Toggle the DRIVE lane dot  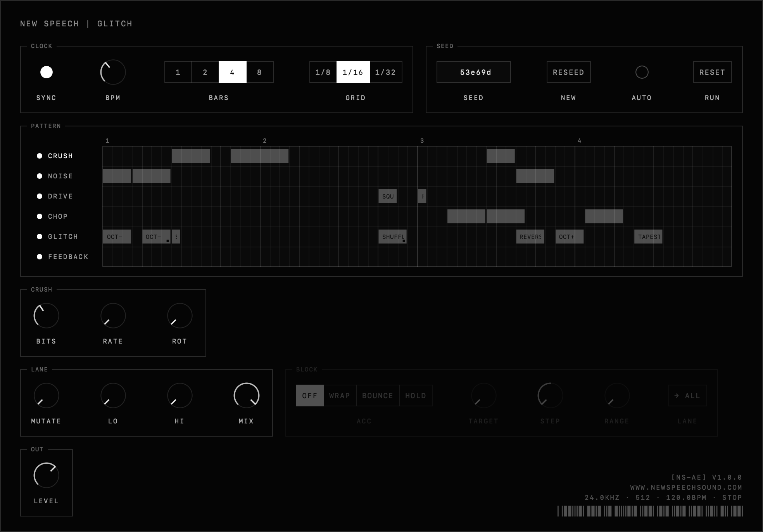pos(40,196)
